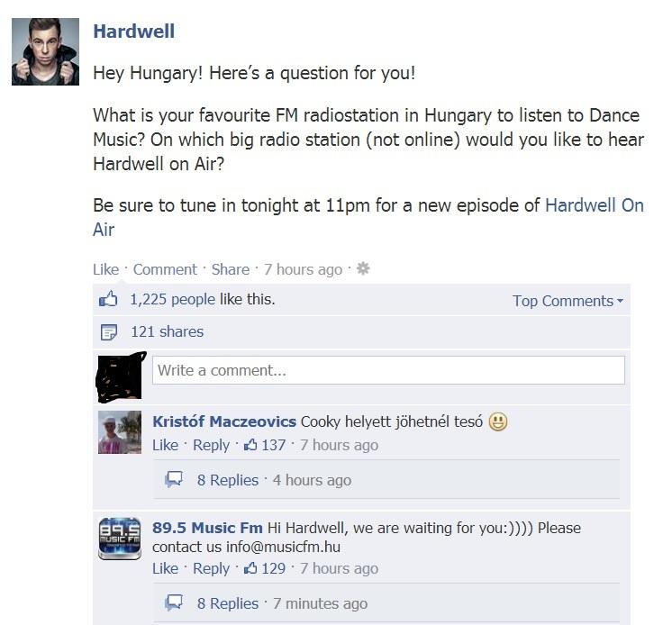
Task: Expand 8 Replies under Kristóf's comment
Action: point(228,480)
